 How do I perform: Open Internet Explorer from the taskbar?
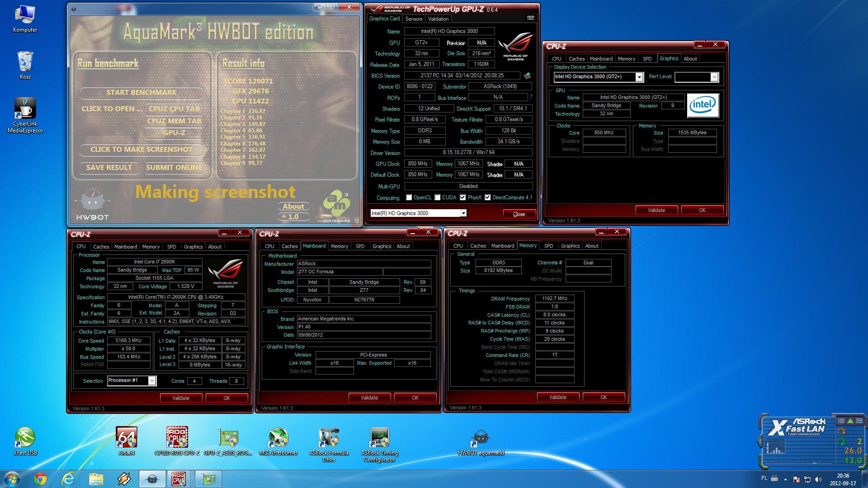coord(68,479)
